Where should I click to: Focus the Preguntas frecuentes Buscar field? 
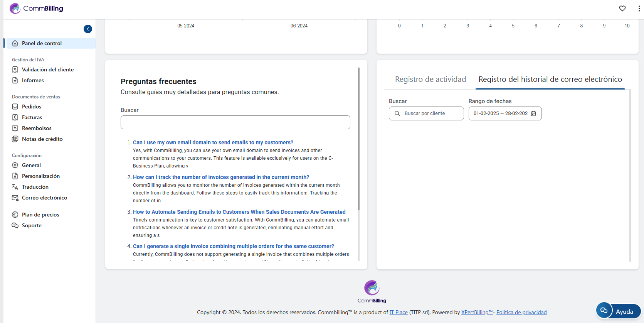(x=235, y=122)
